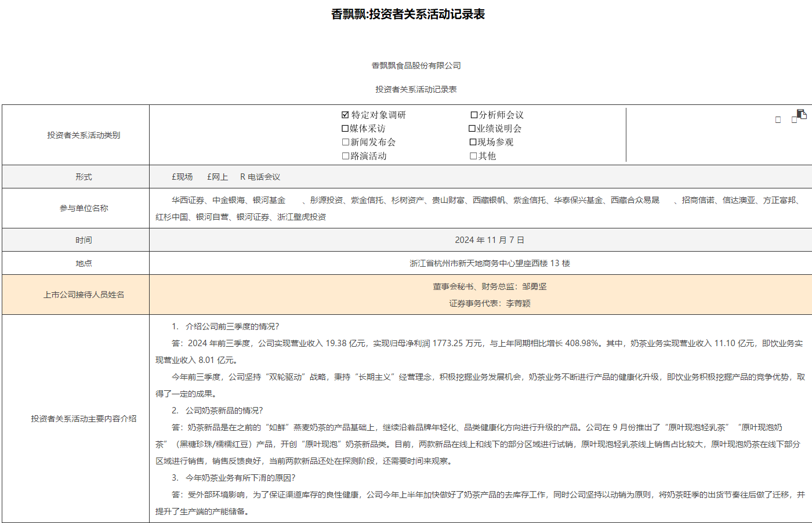Select the company name 香飘飘食品股份有限公司
Screen dimensions: 812x523
tap(416, 66)
